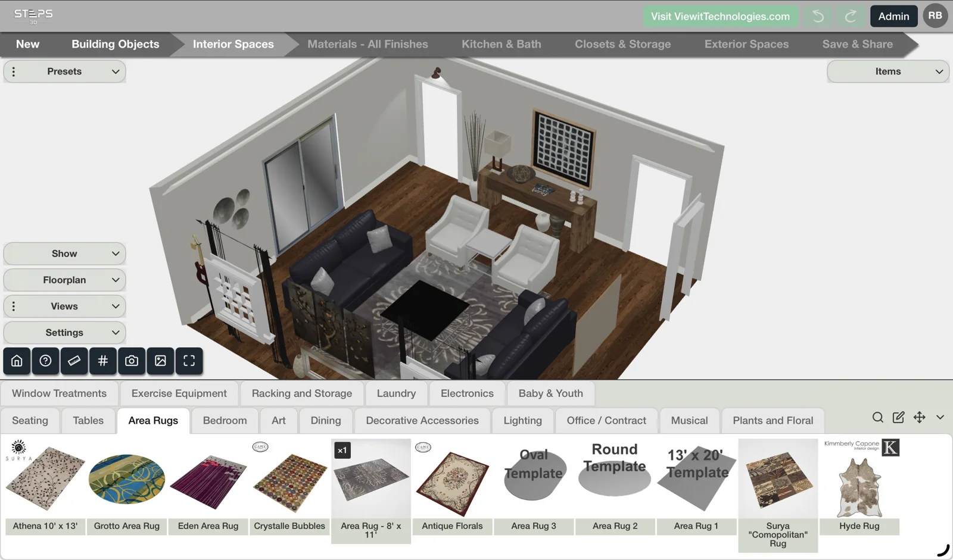Click the undo arrow
The image size is (953, 560).
coord(818,16)
